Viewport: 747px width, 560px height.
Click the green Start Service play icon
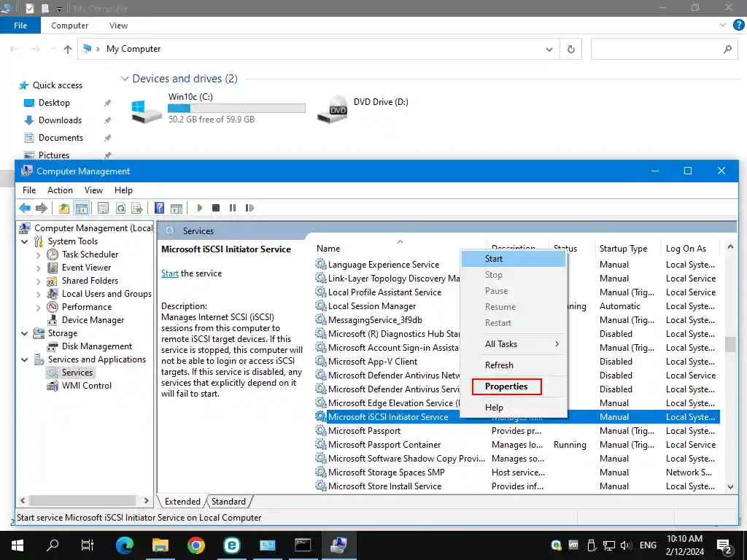point(200,208)
